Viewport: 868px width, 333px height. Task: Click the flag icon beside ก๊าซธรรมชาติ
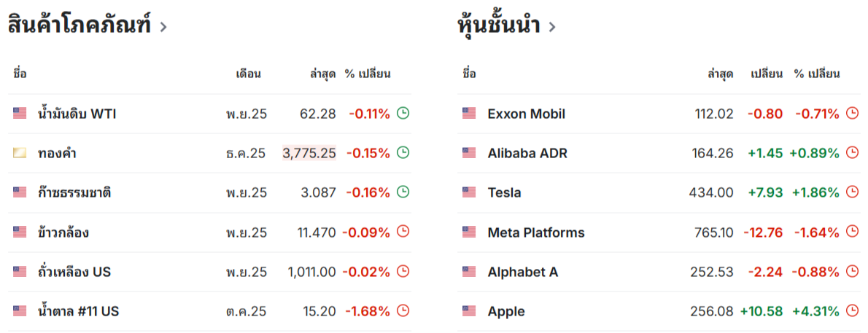point(20,192)
